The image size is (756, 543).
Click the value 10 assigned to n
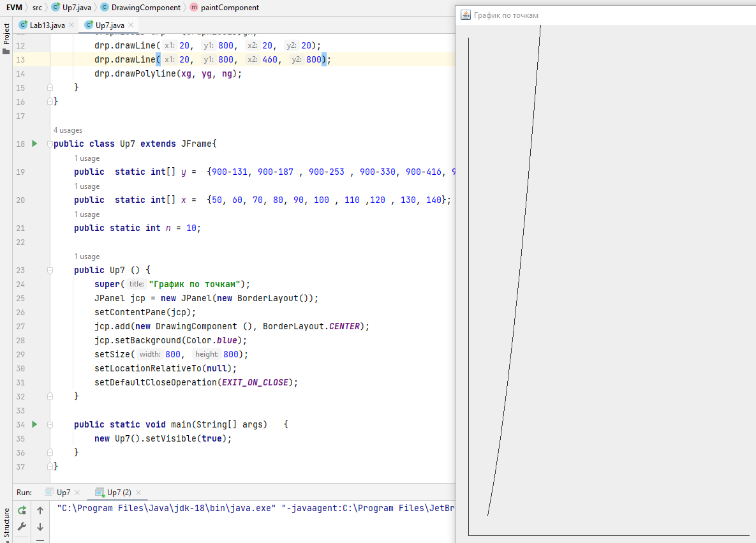191,228
